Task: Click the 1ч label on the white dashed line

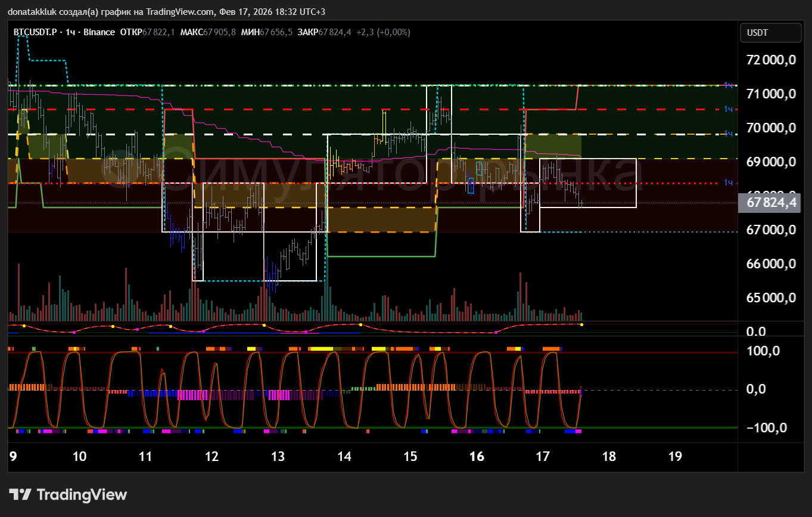Action: point(728,134)
